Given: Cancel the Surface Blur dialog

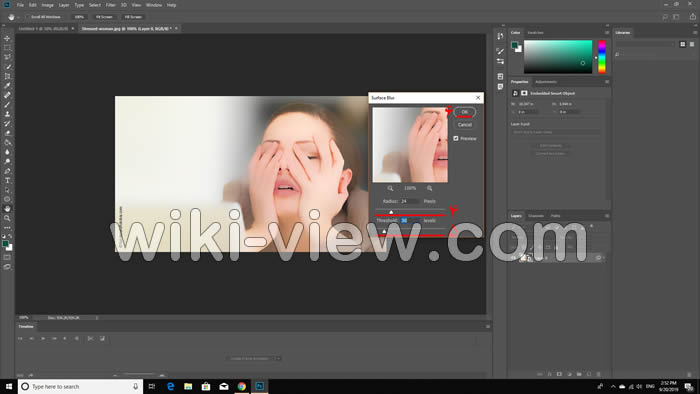Looking at the screenshot, I should click(465, 125).
